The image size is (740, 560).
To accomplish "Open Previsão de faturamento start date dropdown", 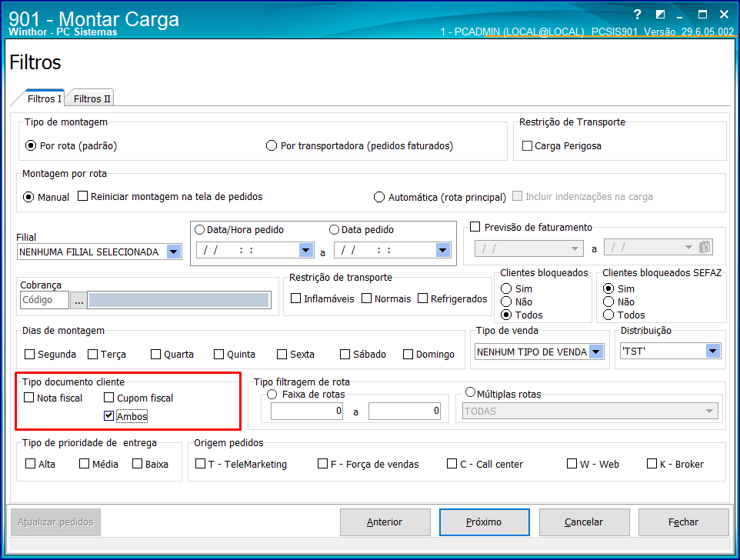I will click(575, 248).
